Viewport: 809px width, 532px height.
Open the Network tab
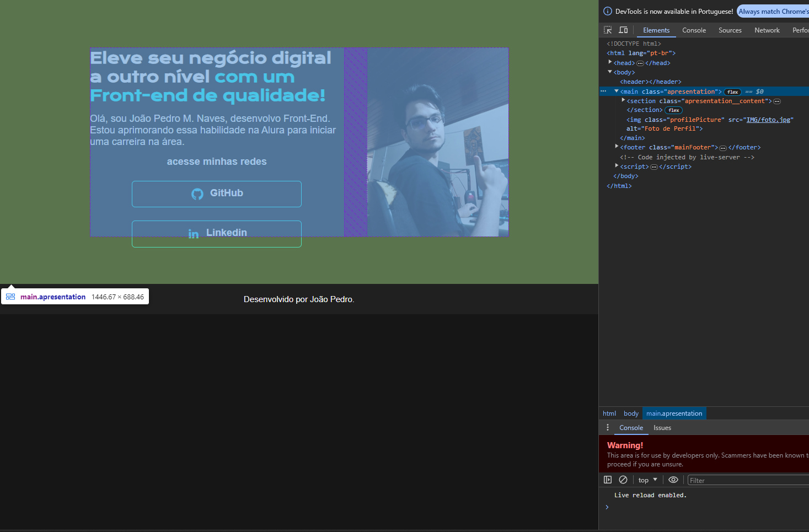click(x=767, y=30)
